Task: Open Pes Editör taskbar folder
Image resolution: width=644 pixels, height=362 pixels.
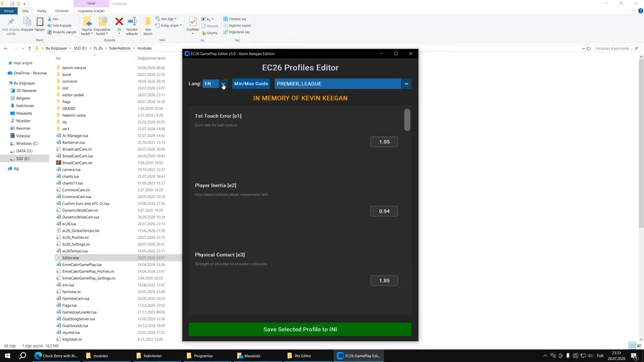Action: click(307, 356)
